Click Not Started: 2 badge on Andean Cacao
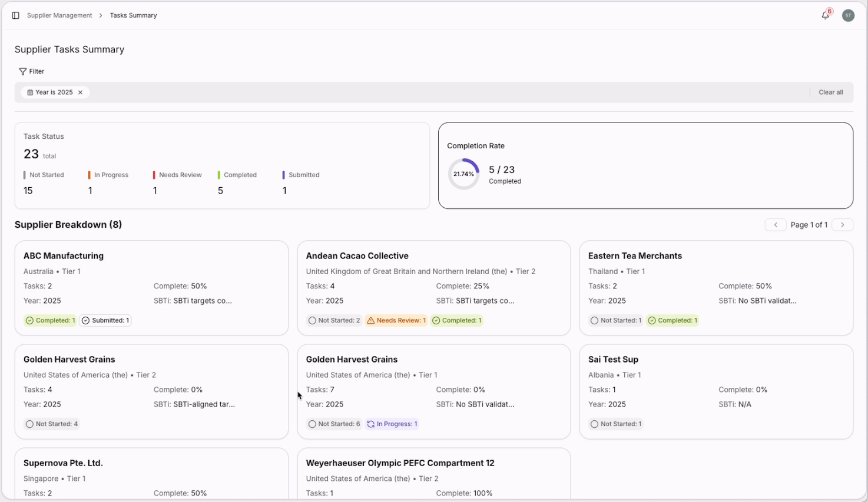The image size is (868, 502). click(x=334, y=321)
